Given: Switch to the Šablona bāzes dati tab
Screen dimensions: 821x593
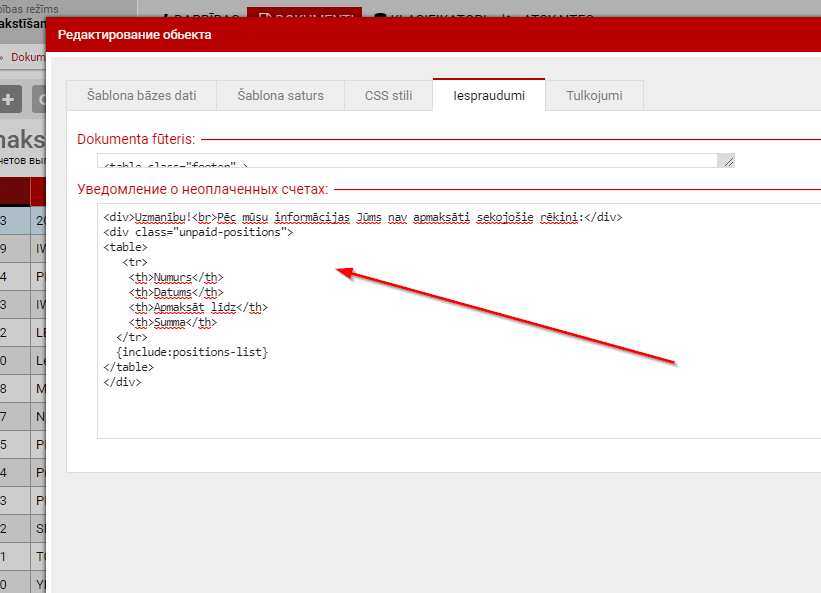Looking at the screenshot, I should [x=140, y=95].
